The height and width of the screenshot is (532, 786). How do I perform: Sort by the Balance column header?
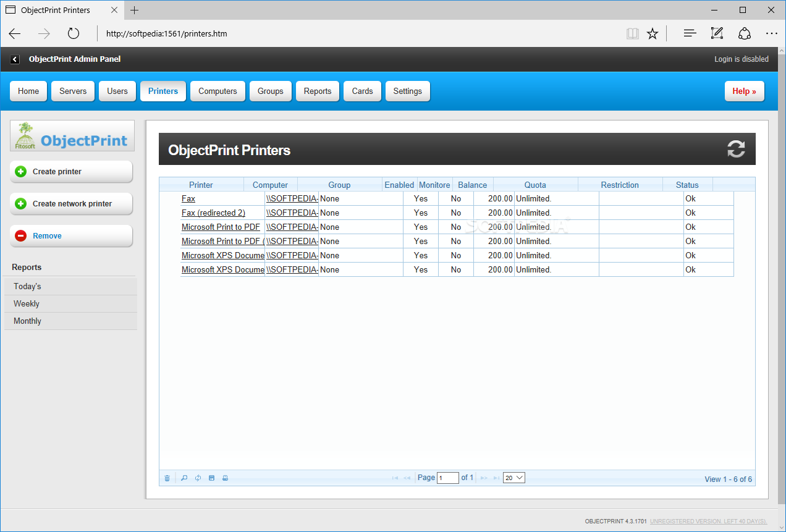pos(473,185)
